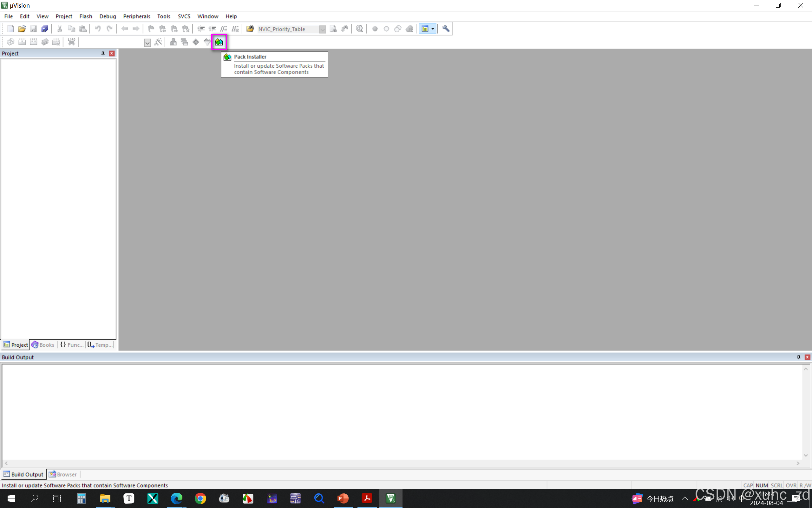Open Microsoft Edge from the taskbar
Image resolution: width=812 pixels, height=508 pixels.
pyautogui.click(x=176, y=498)
